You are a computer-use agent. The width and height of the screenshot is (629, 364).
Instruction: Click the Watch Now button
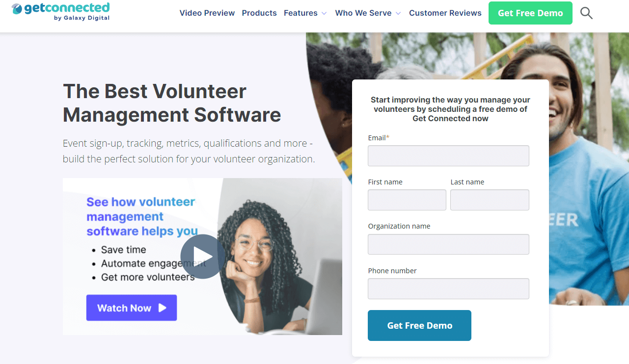tap(132, 308)
